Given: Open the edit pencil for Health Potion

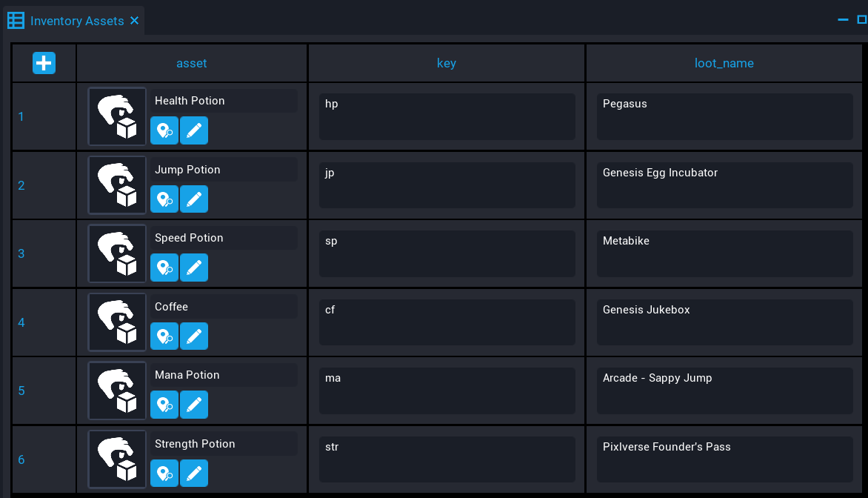Looking at the screenshot, I should [x=193, y=130].
